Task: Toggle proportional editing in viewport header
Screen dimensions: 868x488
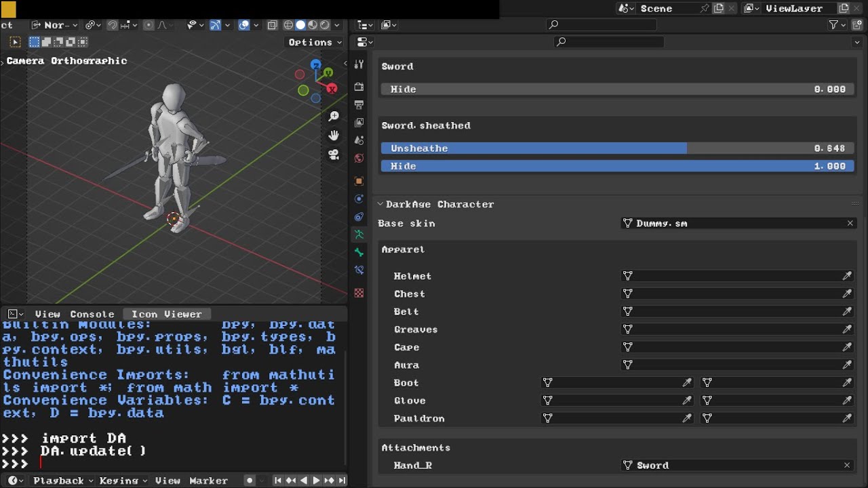Action: pyautogui.click(x=149, y=25)
